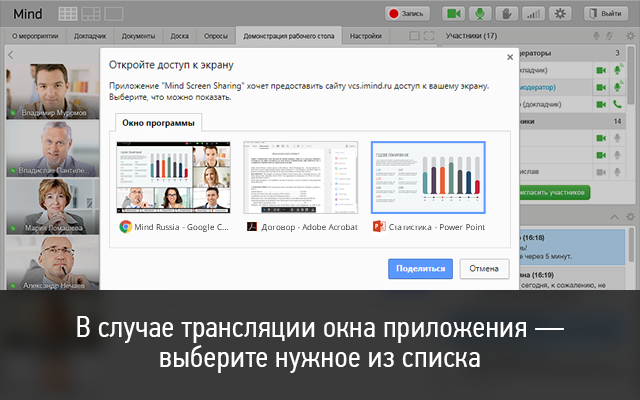The width and height of the screenshot is (640, 400).
Task: Select the four-by-four grid layout icon
Action: 68,14
